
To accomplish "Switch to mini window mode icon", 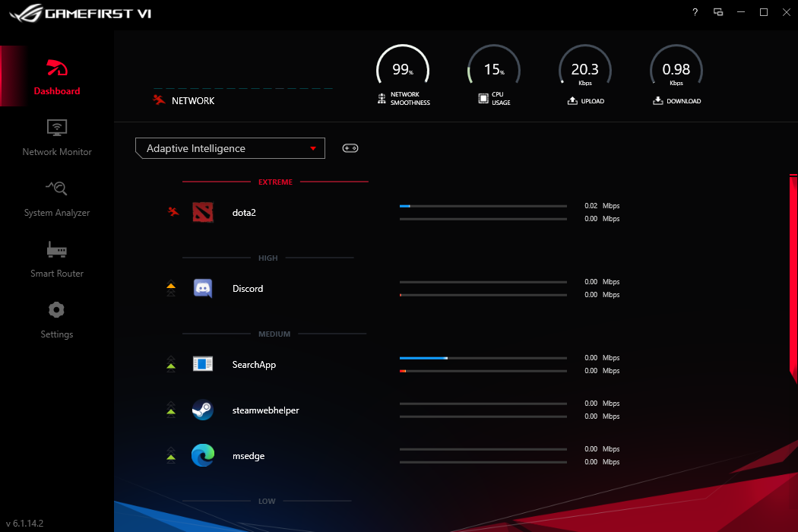I will [718, 12].
